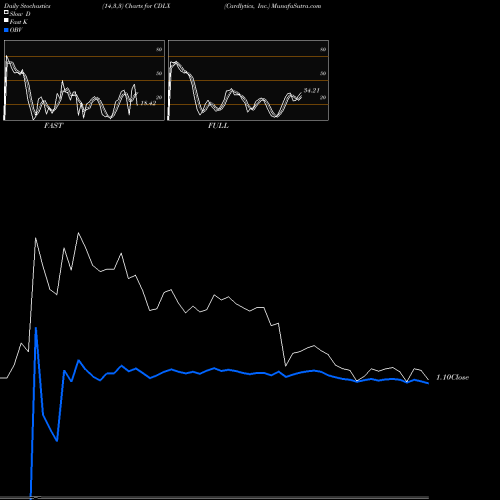Click the 80 level label in FAST chart
Viewport: 500px width, 500px height.
[x=159, y=49]
